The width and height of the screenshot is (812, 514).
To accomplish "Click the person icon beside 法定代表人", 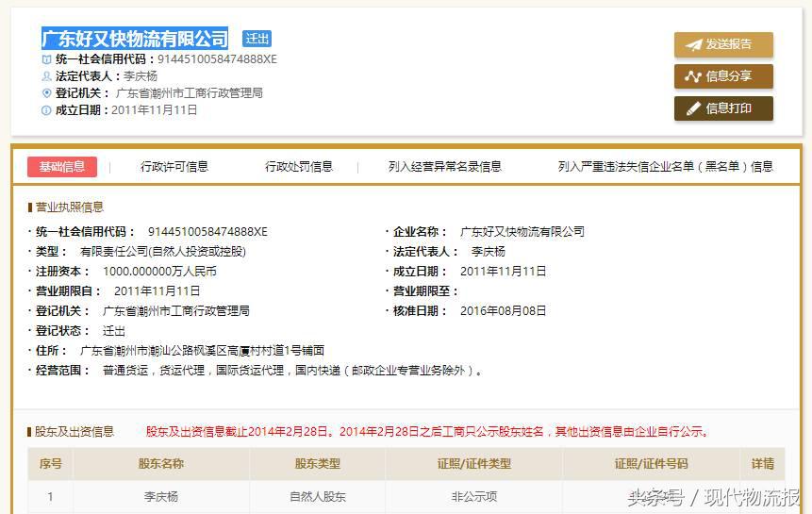I will pyautogui.click(x=46, y=76).
